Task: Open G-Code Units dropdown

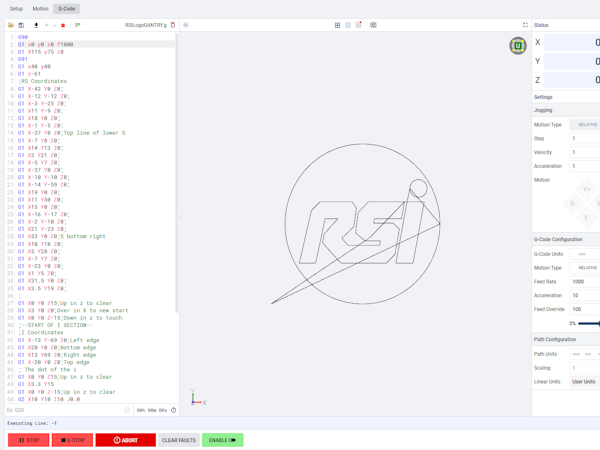Action: pyautogui.click(x=584, y=254)
